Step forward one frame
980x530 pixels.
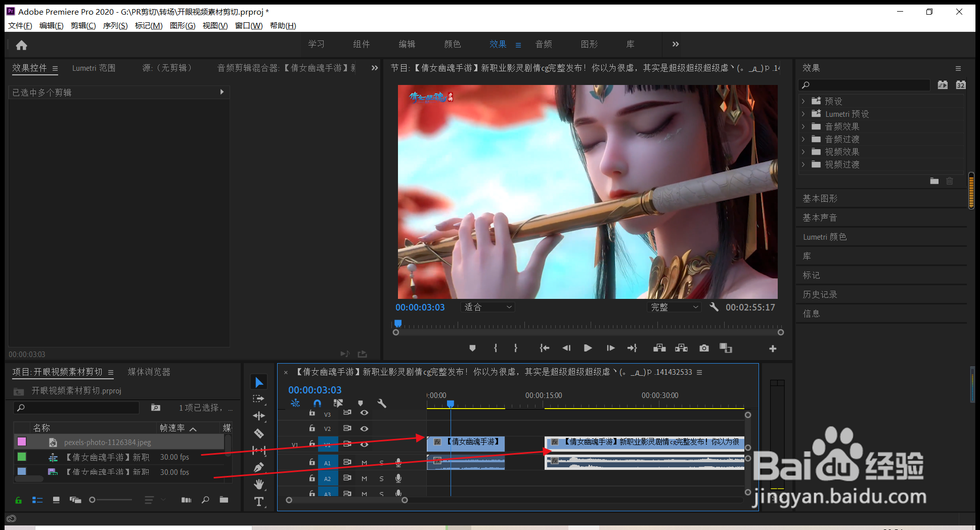[610, 348]
